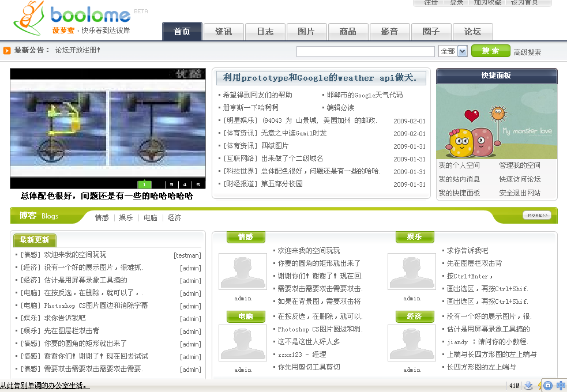Open 册亨斯一下哈啊啊 article
The width and height of the screenshot is (567, 392).
point(250,108)
